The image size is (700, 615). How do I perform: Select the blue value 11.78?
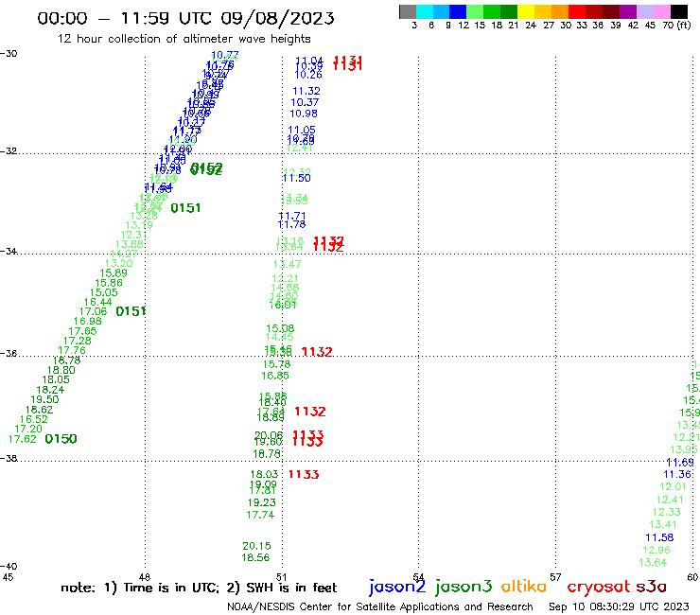pos(292,224)
